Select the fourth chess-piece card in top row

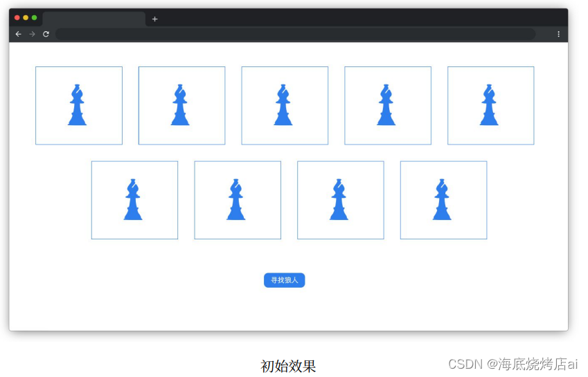tap(388, 106)
